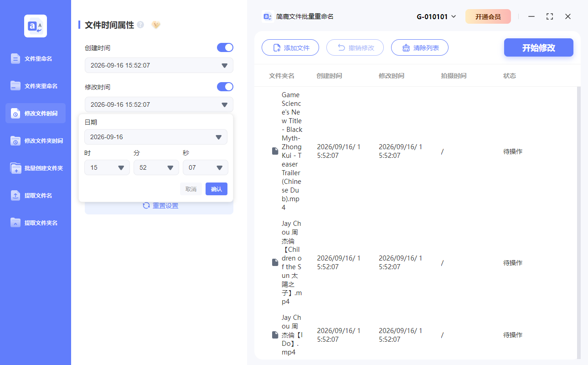588x365 pixels.
Task: Click the 重置设置 reset button
Action: [159, 206]
